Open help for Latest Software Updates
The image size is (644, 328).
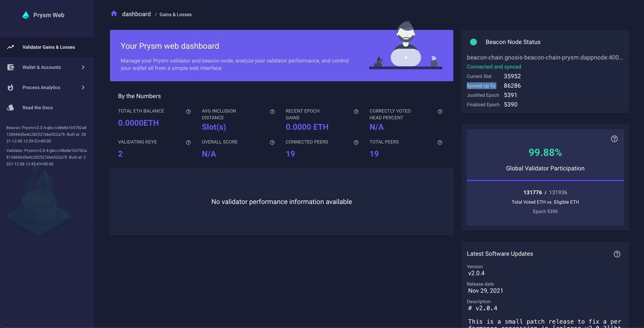coord(617,254)
